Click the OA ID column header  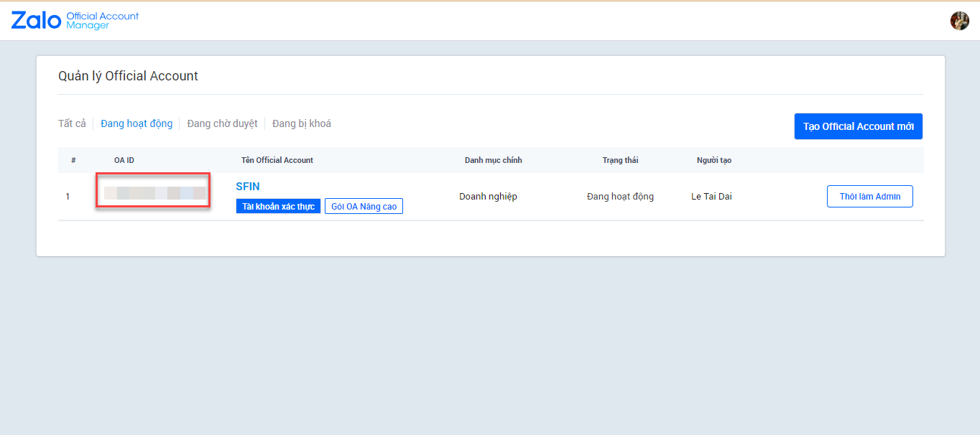pyautogui.click(x=124, y=160)
